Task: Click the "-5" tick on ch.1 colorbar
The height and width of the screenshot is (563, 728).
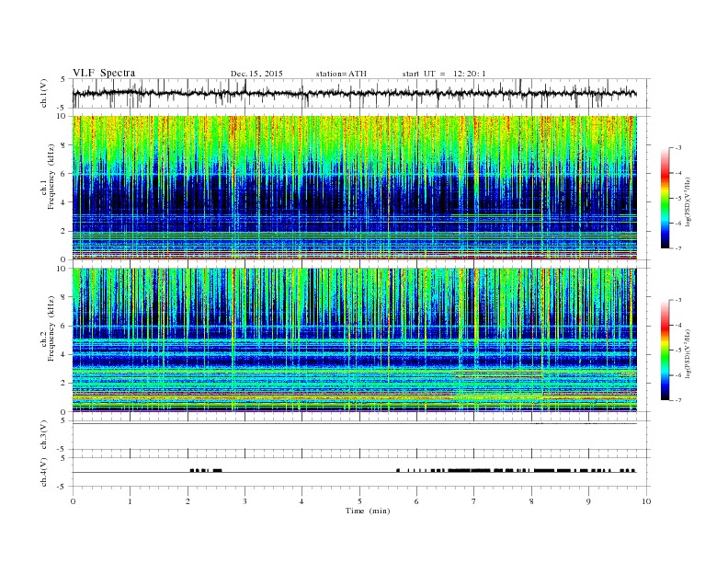Action: 678,199
